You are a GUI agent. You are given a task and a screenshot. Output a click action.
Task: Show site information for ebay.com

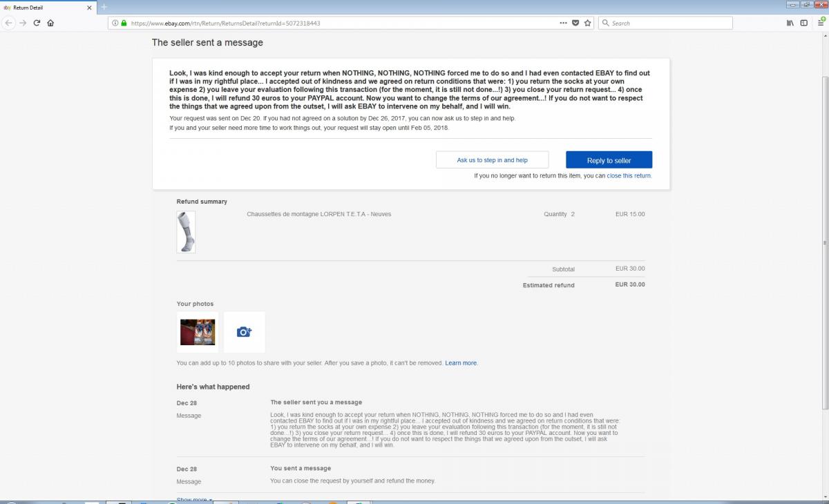pyautogui.click(x=115, y=23)
